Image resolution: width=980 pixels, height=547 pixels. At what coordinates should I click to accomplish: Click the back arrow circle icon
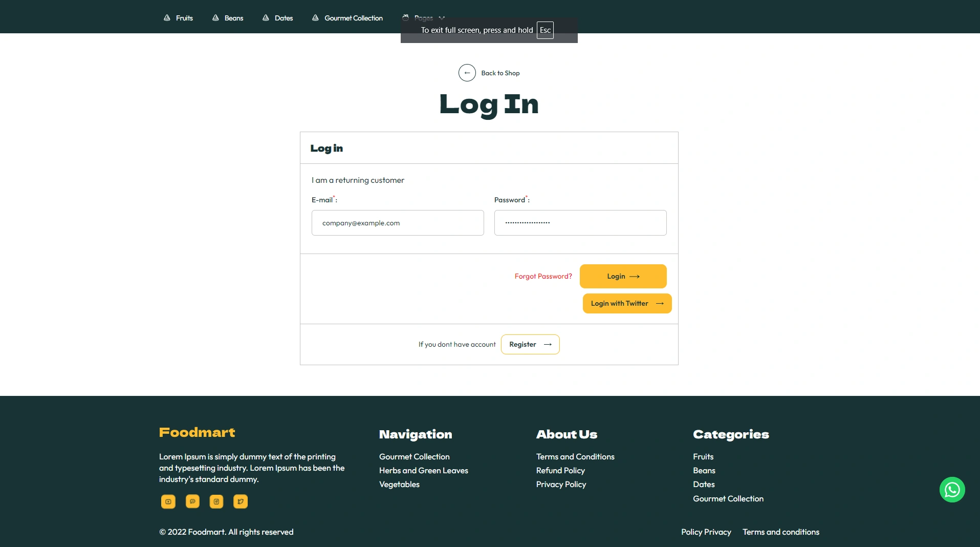click(x=467, y=73)
